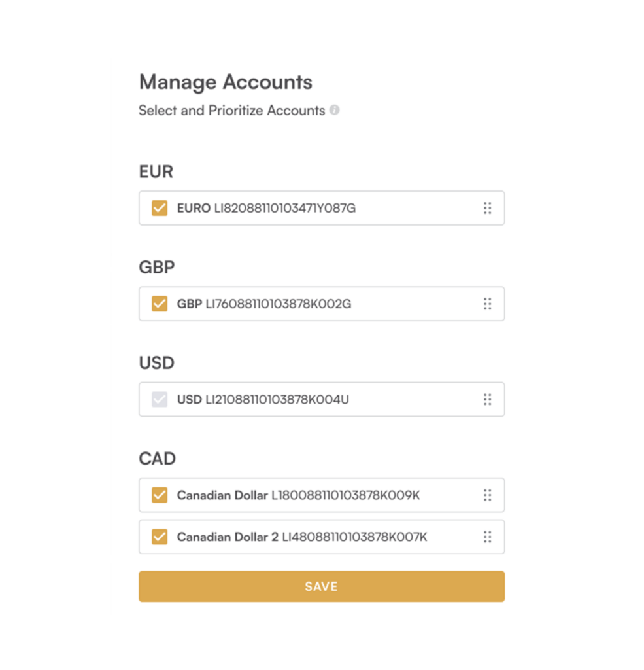
Task: Select the drag handle for Canadian Dollar LI80088110103878K009K
Action: point(487,495)
